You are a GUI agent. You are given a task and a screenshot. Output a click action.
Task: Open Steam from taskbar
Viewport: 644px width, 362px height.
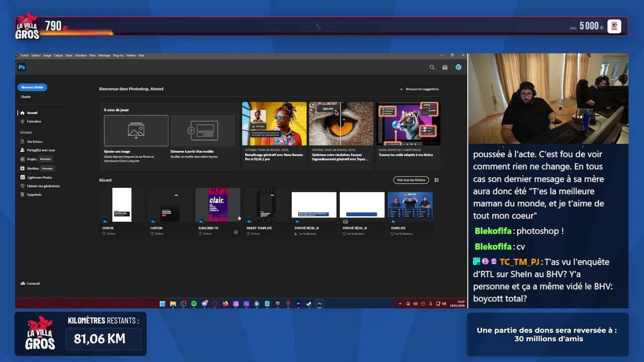[308, 304]
